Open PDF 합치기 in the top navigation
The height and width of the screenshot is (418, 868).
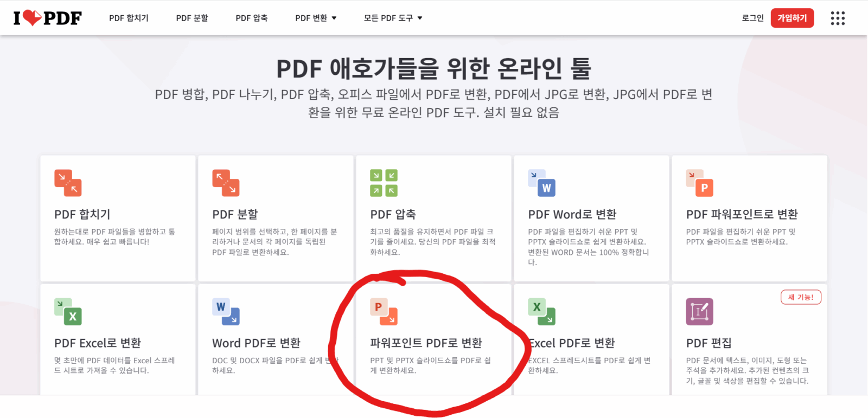[129, 18]
